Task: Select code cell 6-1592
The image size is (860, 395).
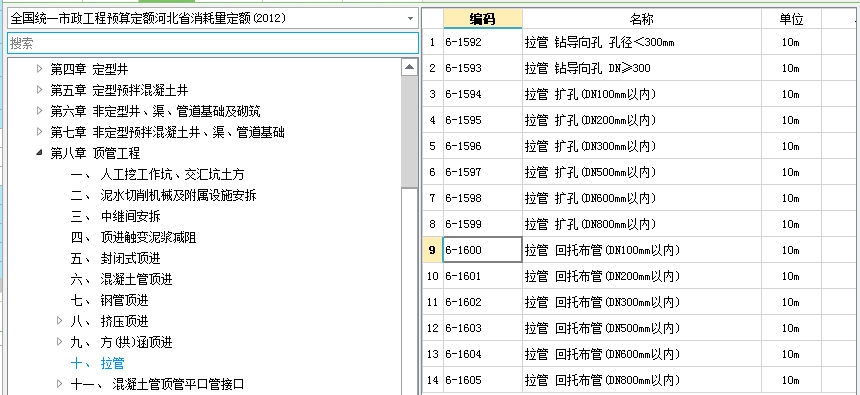Action: (483, 42)
